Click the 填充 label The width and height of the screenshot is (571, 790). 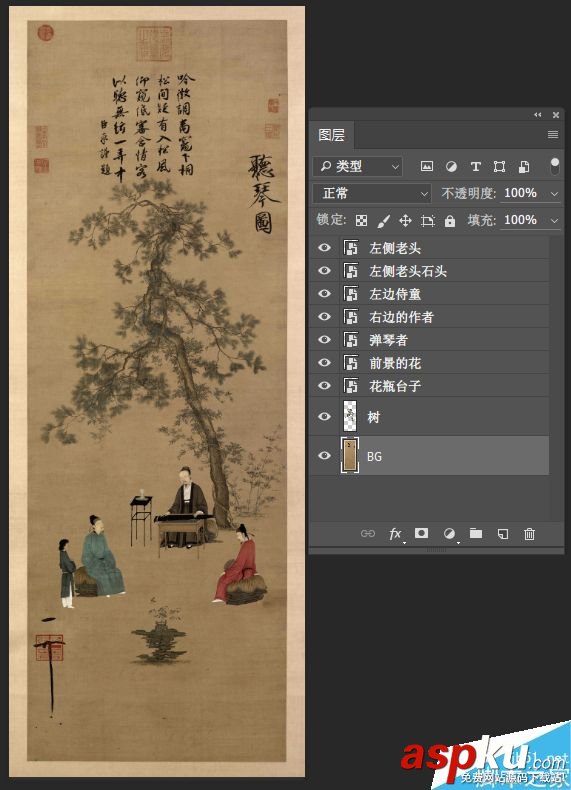[x=482, y=221]
